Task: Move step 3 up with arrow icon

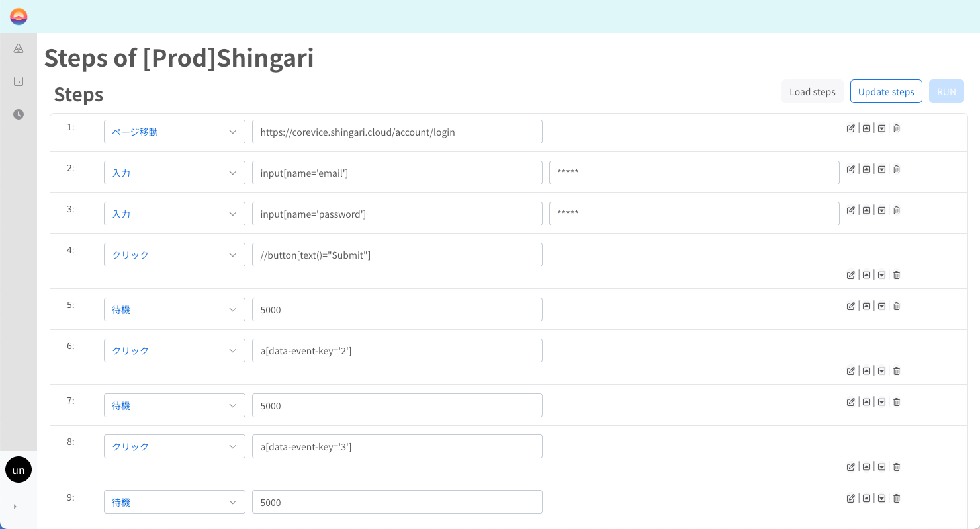Action: tap(866, 210)
